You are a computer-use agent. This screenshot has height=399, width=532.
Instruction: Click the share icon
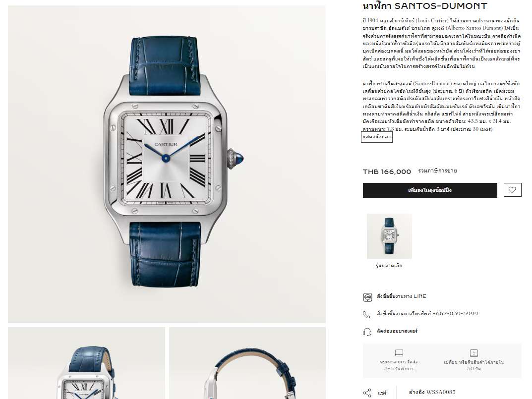pyautogui.click(x=367, y=393)
